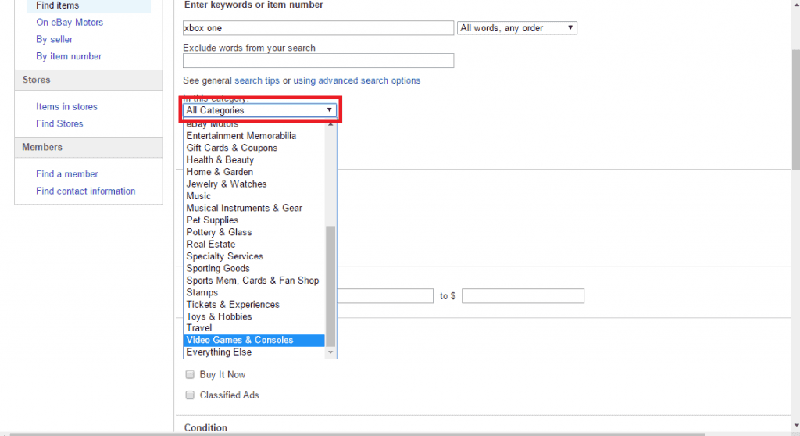Select Tickets & Experiences category
800x436 pixels.
pyautogui.click(x=254, y=304)
